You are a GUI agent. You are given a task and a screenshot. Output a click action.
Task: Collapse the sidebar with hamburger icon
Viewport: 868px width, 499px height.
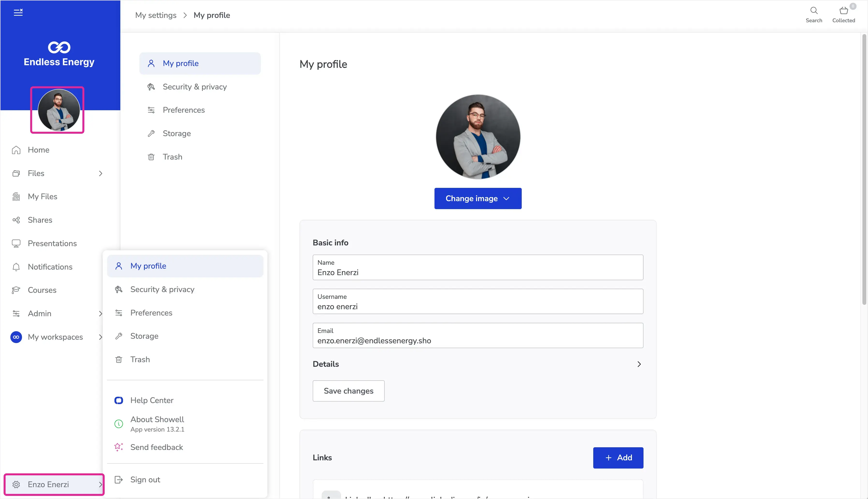click(18, 13)
